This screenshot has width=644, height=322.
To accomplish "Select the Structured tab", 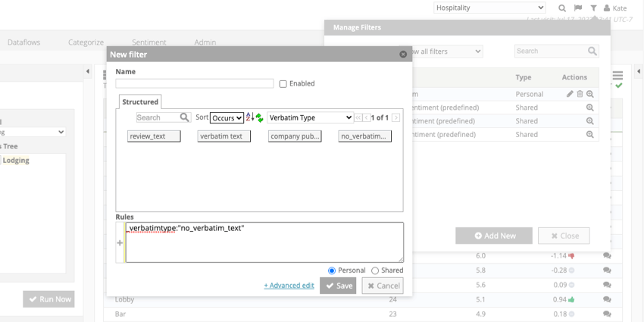I will pos(140,102).
